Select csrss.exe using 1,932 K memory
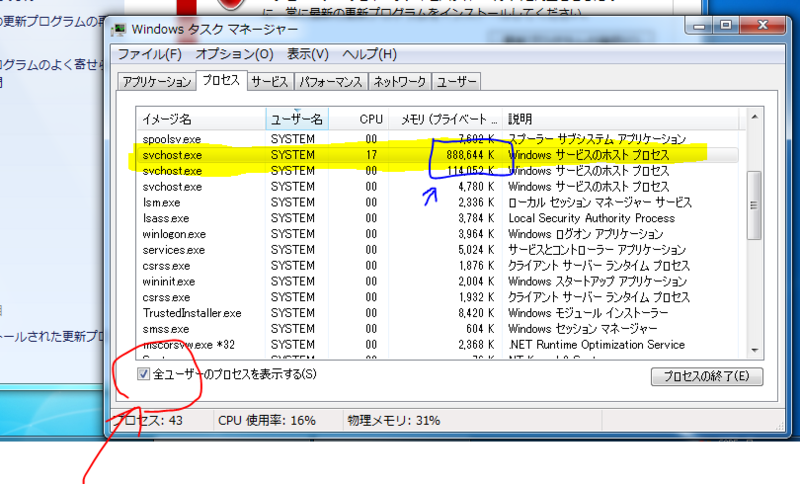Screen dimensions: 800x484 437,297
